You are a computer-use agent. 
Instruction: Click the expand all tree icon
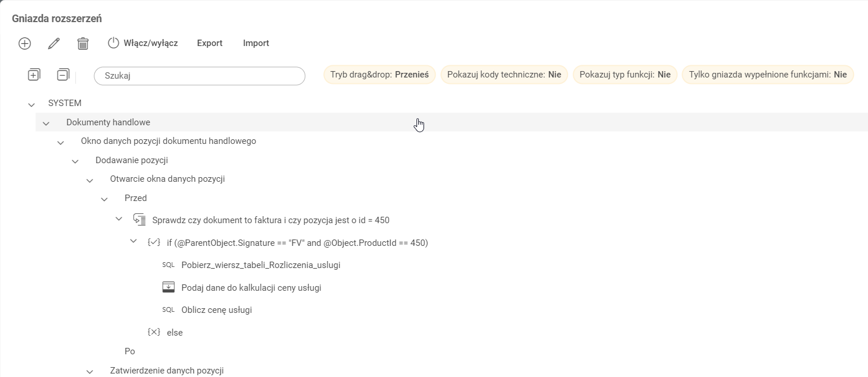point(34,75)
